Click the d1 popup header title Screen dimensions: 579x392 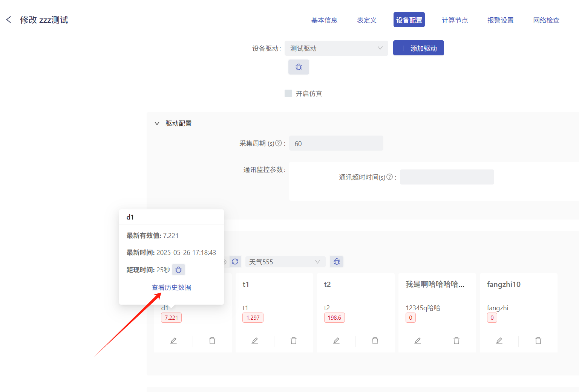(130, 217)
